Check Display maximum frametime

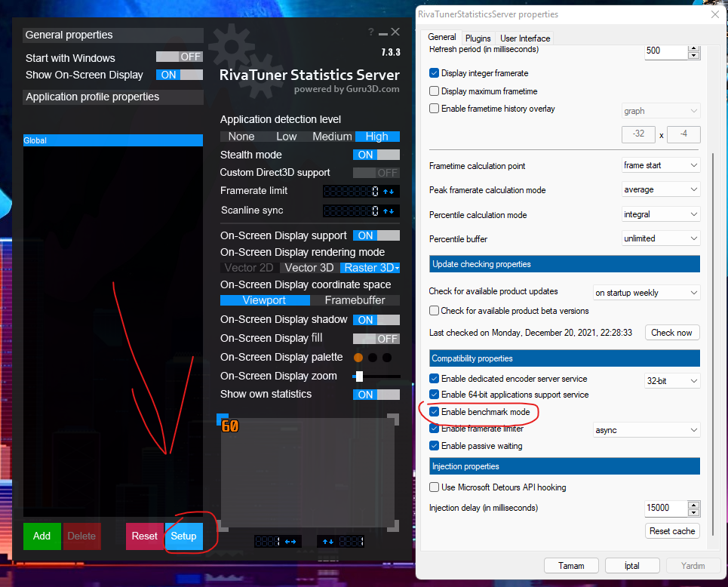point(434,91)
